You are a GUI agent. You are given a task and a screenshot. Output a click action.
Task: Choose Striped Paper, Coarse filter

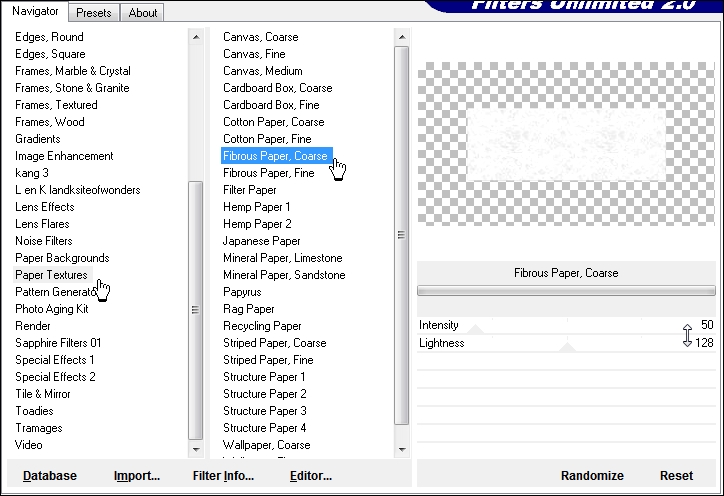pyautogui.click(x=275, y=343)
